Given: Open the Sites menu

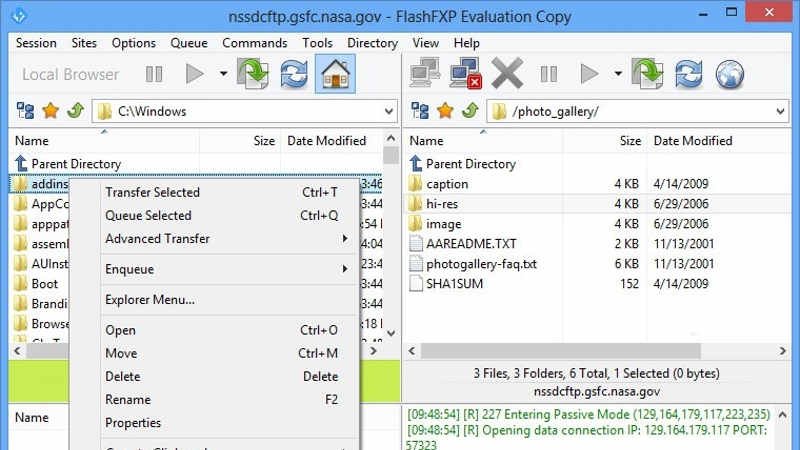Looking at the screenshot, I should click(84, 43).
